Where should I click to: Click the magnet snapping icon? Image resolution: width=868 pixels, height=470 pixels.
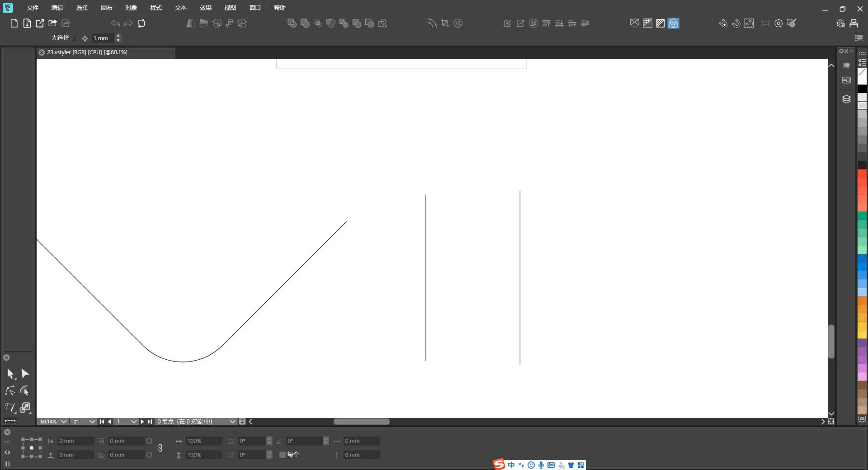point(736,23)
